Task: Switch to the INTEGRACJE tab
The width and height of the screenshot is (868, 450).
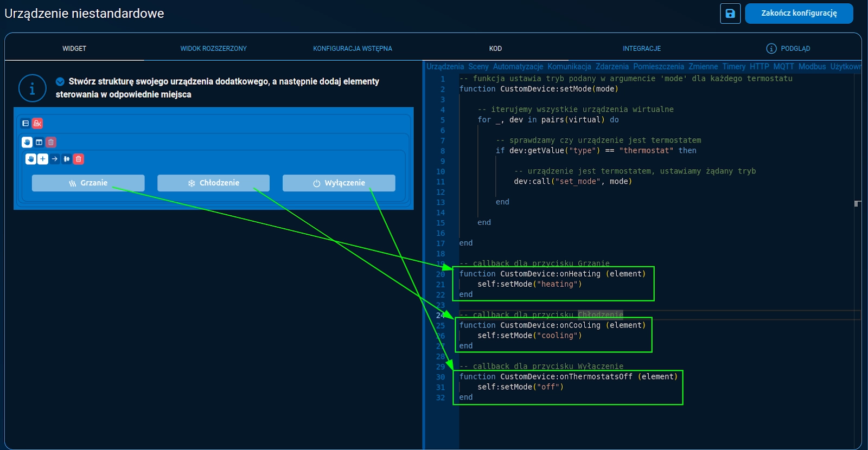Action: (x=641, y=49)
